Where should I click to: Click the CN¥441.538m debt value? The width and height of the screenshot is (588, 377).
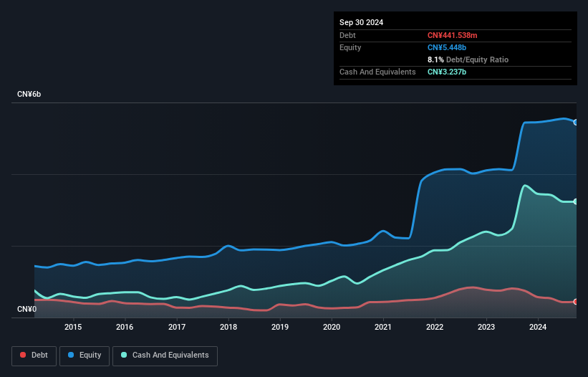point(452,35)
